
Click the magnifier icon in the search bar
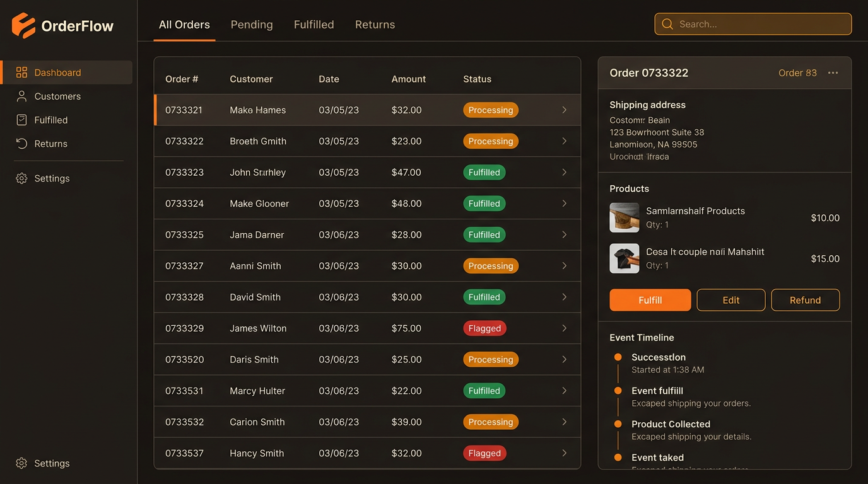667,24
